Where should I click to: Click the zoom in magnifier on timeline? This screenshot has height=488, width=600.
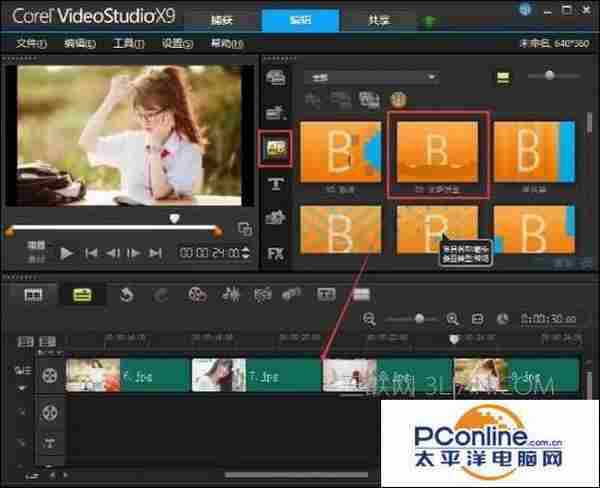coord(452,319)
